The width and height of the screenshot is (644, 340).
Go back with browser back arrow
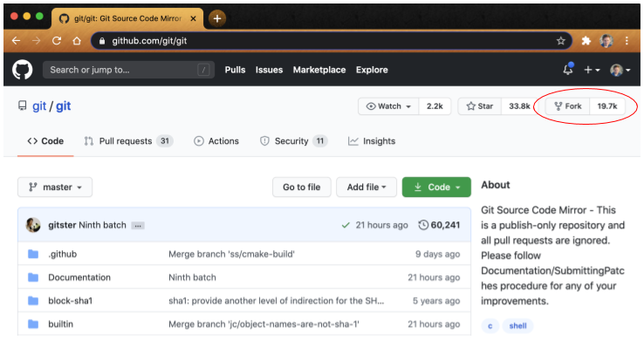coord(16,41)
